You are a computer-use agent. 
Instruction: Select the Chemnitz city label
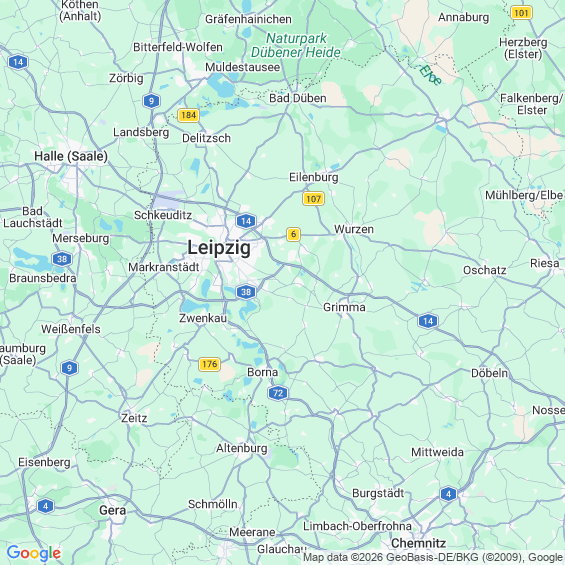pyautogui.click(x=418, y=543)
